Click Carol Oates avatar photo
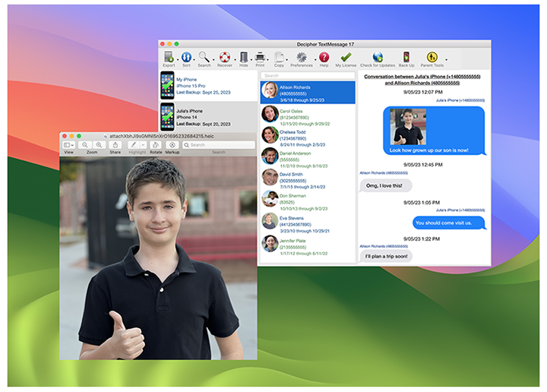The image size is (547, 392). [270, 114]
